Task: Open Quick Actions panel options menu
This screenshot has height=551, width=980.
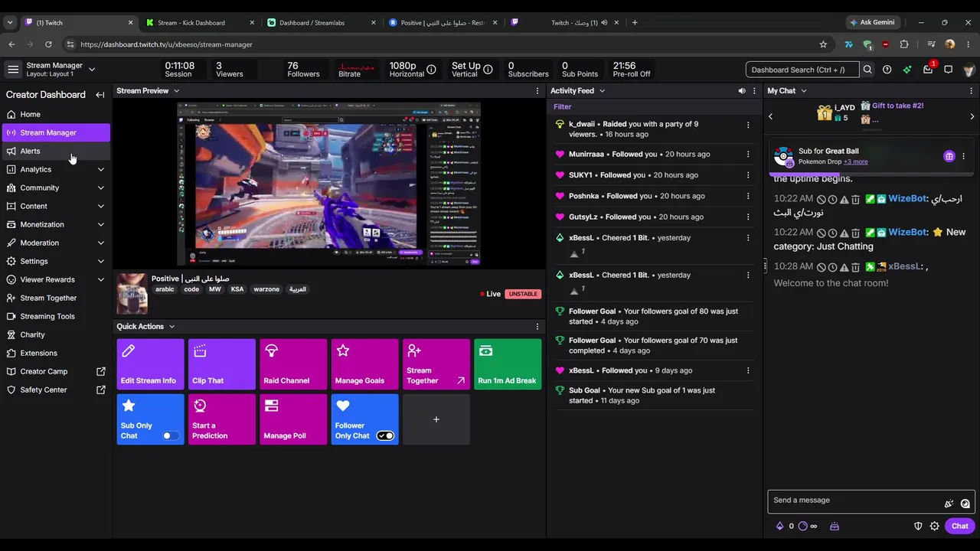Action: [537, 327]
